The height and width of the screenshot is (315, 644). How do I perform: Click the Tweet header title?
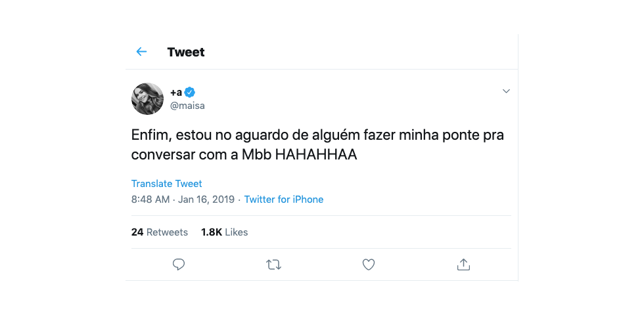186,52
